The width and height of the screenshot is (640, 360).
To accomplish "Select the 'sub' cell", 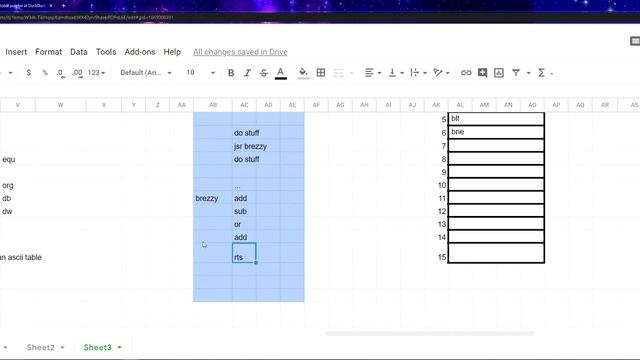I will pyautogui.click(x=244, y=211).
